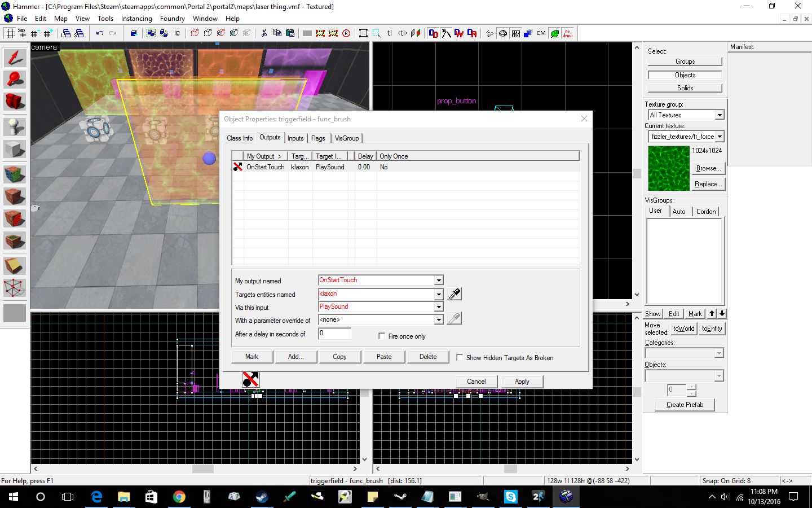
Task: Open the Map menu
Action: coord(61,19)
